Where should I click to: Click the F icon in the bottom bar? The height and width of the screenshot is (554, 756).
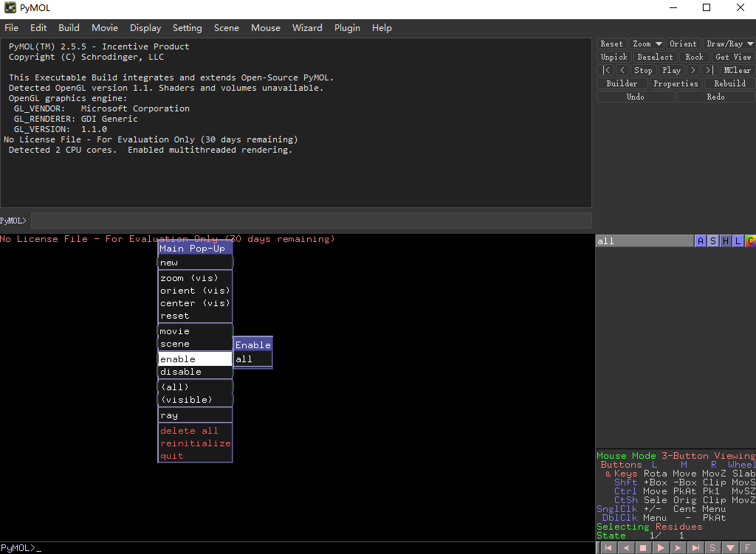point(747,548)
